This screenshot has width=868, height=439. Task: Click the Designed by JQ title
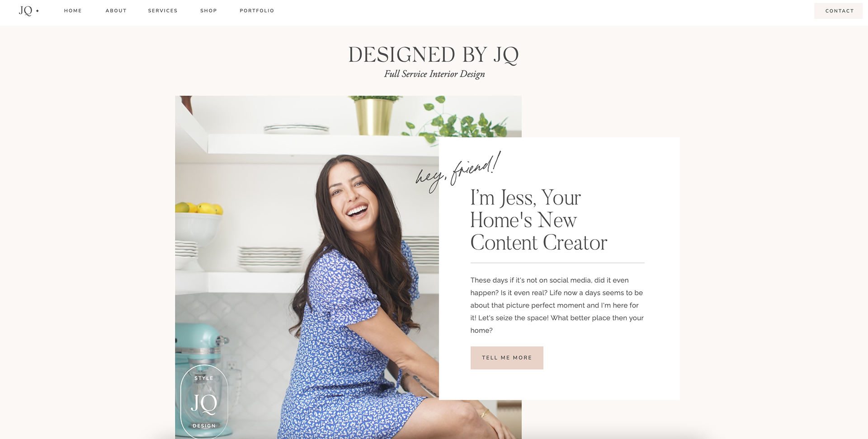click(x=434, y=55)
